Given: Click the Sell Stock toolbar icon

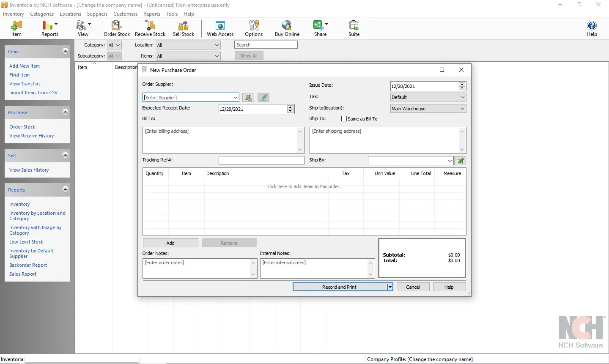Looking at the screenshot, I should click(x=183, y=28).
